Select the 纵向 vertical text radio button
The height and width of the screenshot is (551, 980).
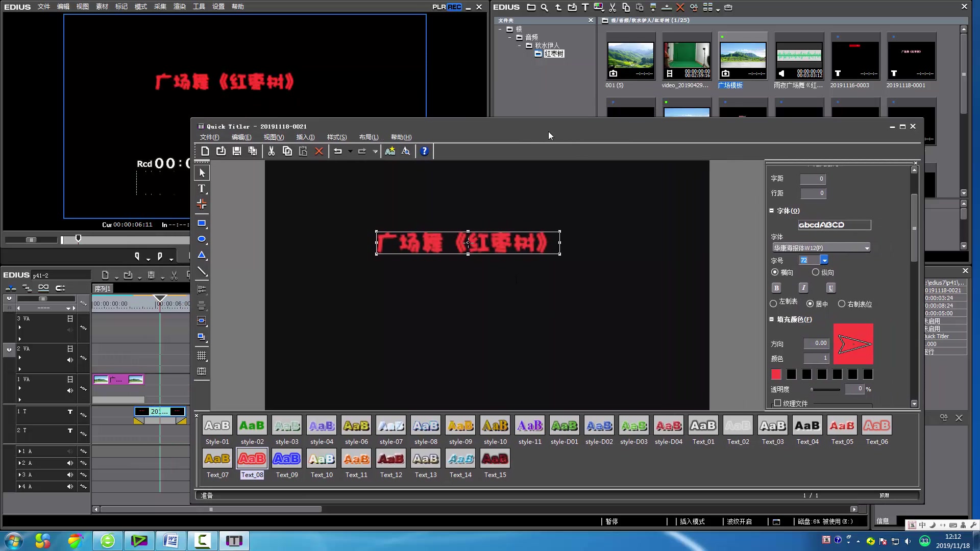click(x=816, y=272)
